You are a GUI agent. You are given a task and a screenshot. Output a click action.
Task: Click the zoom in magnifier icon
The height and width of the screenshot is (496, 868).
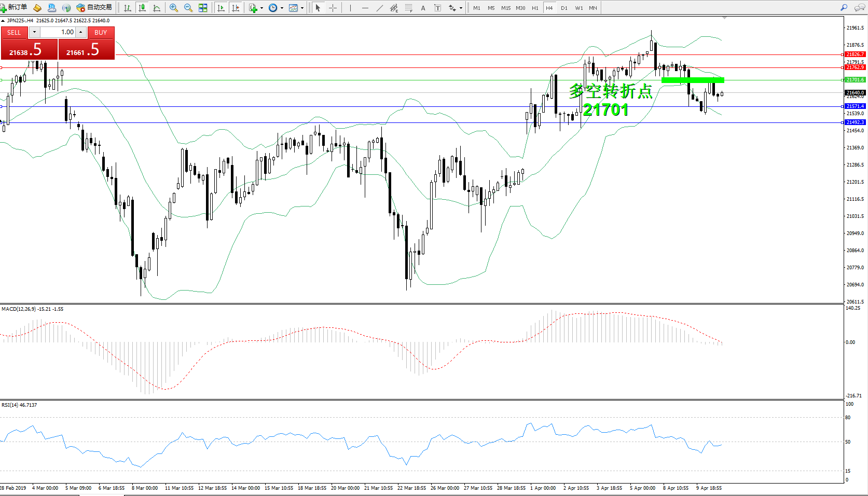click(x=174, y=8)
